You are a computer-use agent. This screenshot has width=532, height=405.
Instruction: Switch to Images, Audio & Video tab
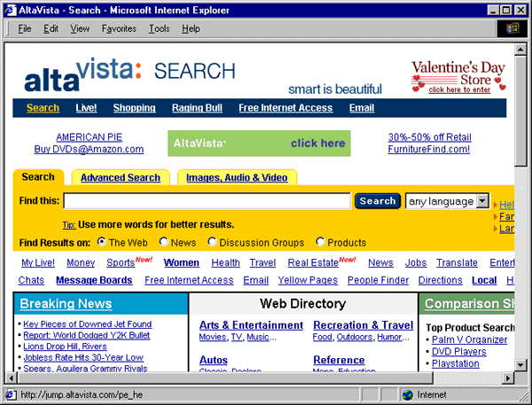coord(237,177)
